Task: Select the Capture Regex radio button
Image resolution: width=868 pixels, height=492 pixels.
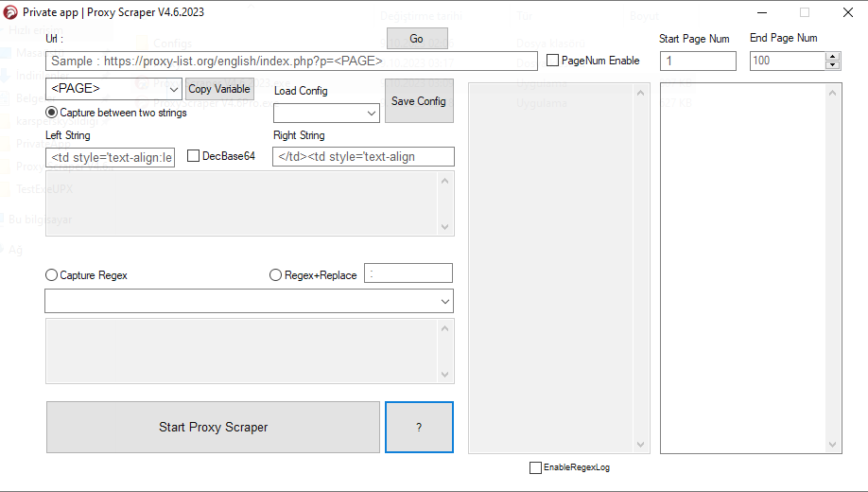Action: (x=52, y=275)
